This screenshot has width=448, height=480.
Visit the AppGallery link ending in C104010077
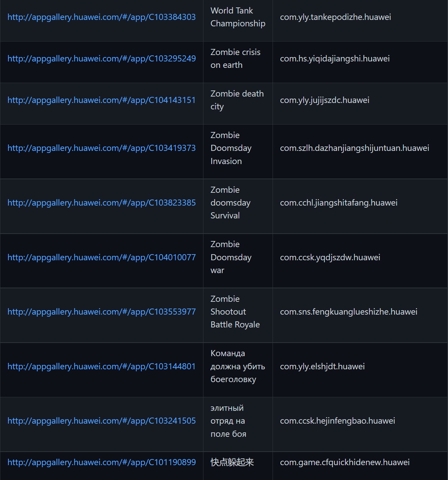pyautogui.click(x=102, y=258)
